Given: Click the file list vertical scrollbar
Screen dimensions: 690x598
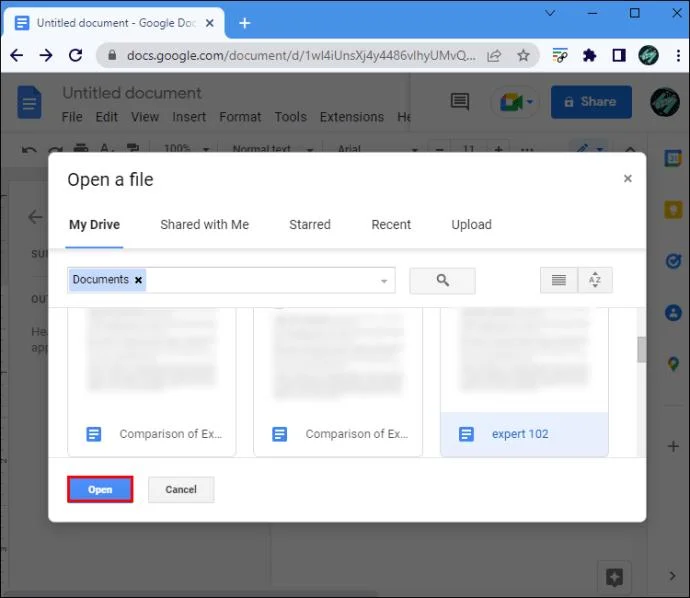Looking at the screenshot, I should (x=642, y=350).
